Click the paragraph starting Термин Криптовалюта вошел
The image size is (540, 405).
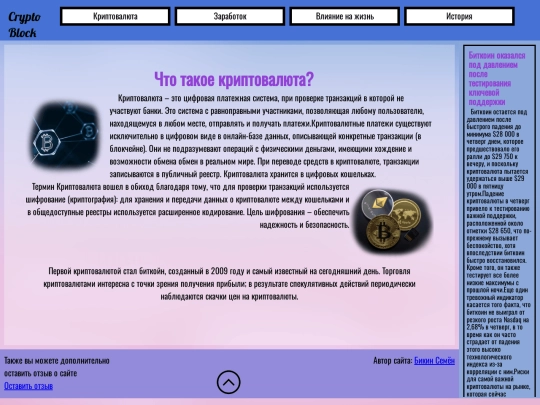point(188,206)
